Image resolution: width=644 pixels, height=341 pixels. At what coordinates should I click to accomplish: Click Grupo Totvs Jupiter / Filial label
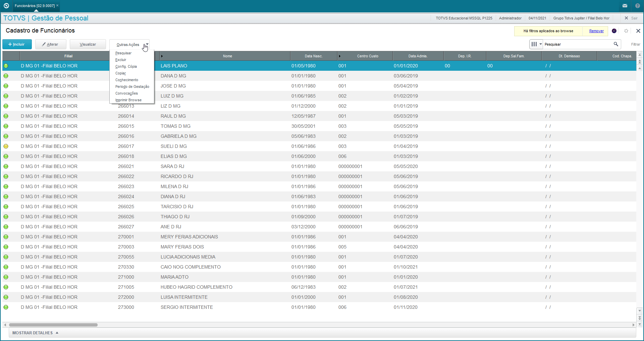point(581,18)
